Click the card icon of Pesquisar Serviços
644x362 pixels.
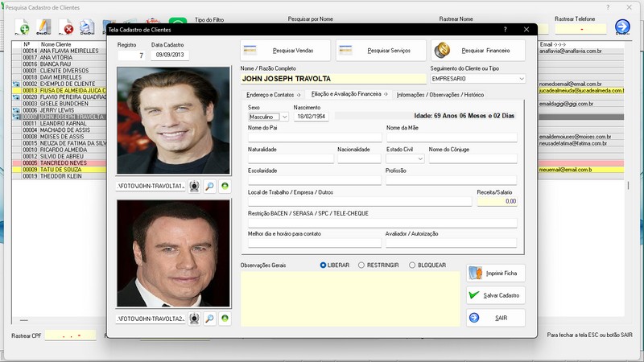click(345, 50)
